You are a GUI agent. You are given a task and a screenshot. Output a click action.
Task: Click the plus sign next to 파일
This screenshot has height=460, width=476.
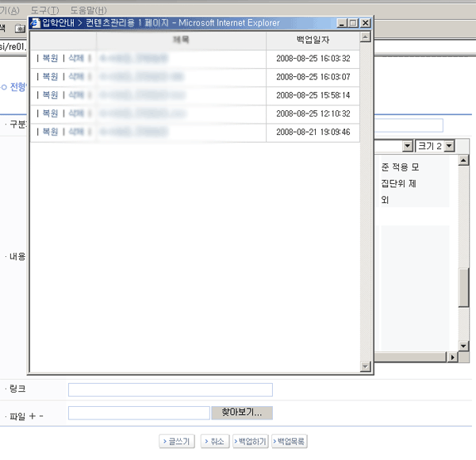[33, 416]
